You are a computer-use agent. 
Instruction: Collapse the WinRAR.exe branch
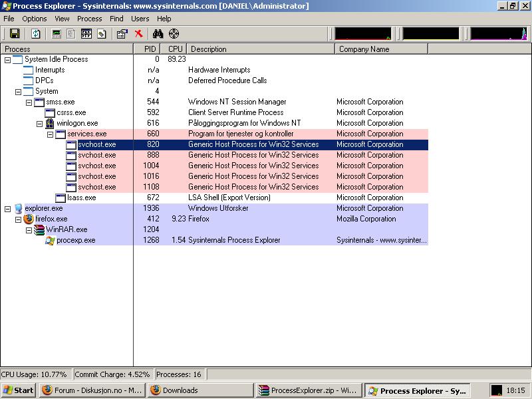pyautogui.click(x=29, y=231)
